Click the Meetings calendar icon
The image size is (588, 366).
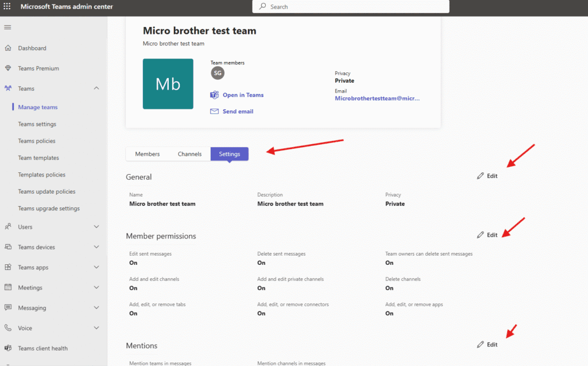tap(8, 288)
